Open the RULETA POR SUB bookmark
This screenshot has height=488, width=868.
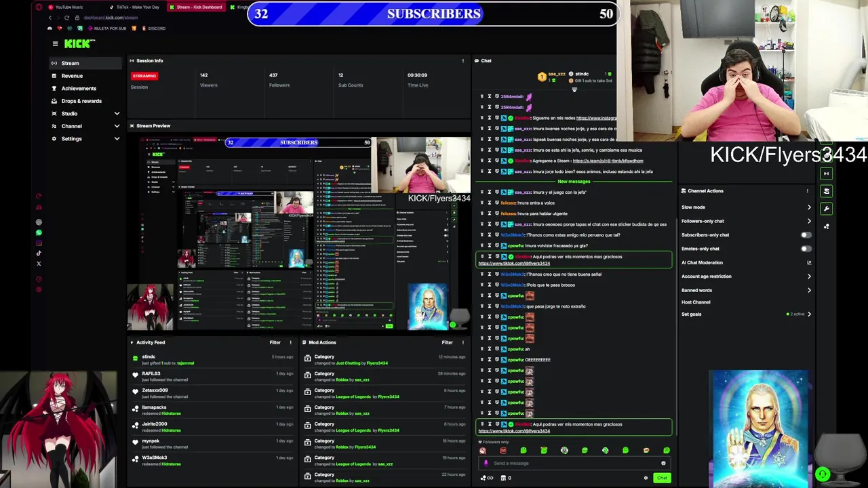pyautogui.click(x=107, y=28)
